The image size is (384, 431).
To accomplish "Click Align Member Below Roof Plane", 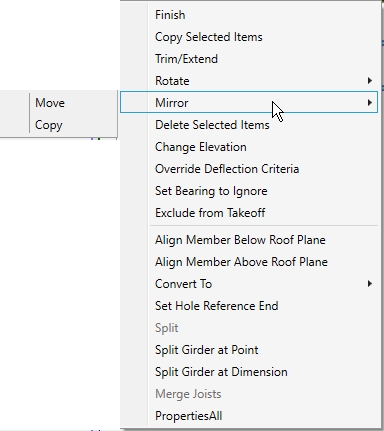I will tap(249, 240).
